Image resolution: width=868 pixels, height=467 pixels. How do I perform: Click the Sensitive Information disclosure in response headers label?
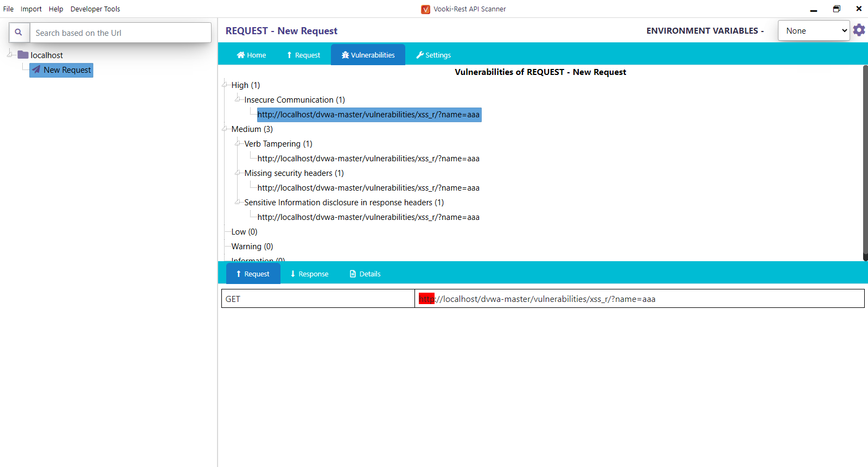(x=344, y=203)
